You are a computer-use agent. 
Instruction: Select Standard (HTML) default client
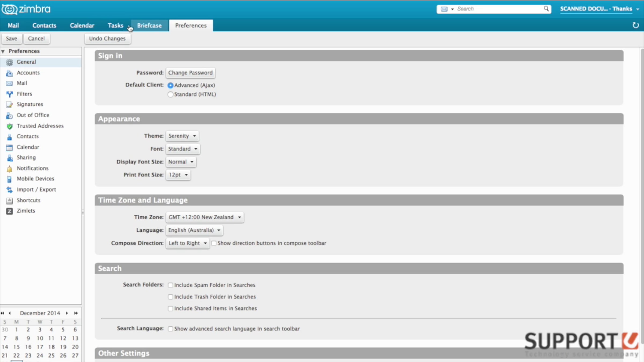coord(170,94)
